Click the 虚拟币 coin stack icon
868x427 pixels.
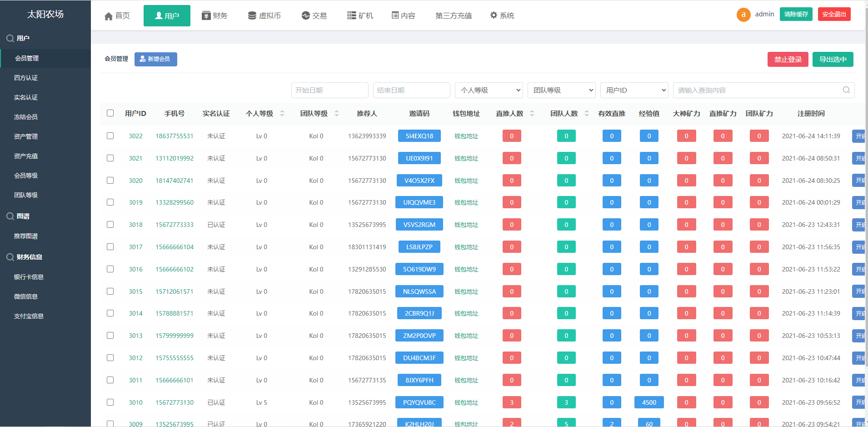tap(252, 15)
